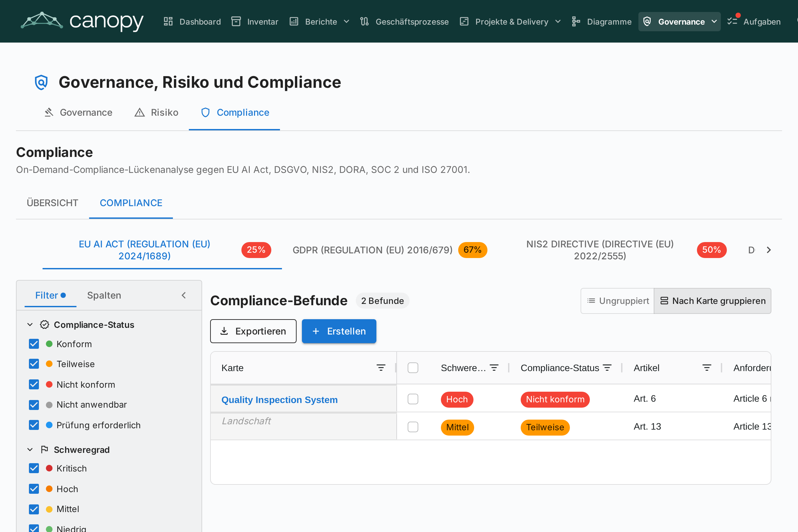Click the shield icon beside the page title
The image size is (798, 532).
coord(41,82)
